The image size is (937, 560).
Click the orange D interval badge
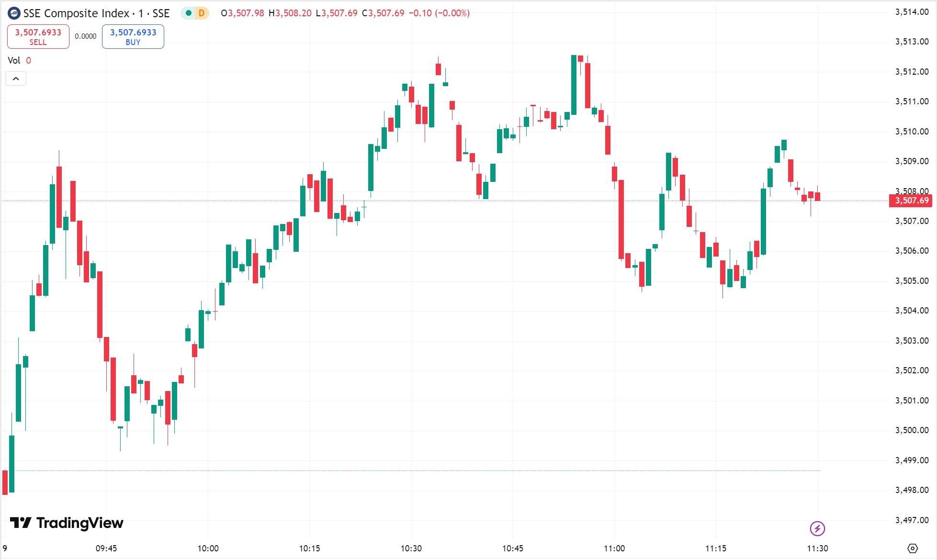click(202, 13)
